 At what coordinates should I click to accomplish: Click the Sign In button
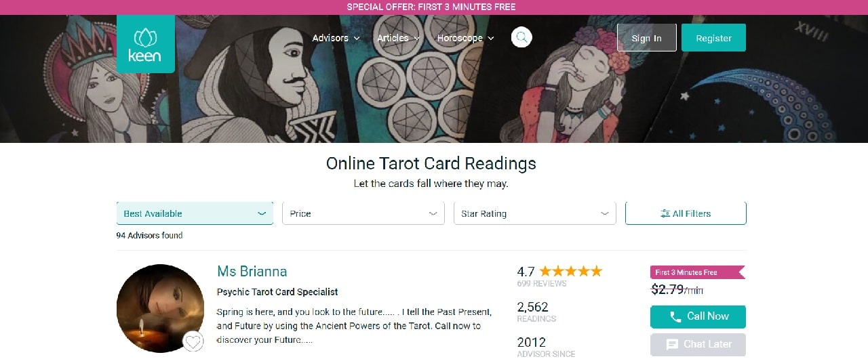tap(647, 38)
